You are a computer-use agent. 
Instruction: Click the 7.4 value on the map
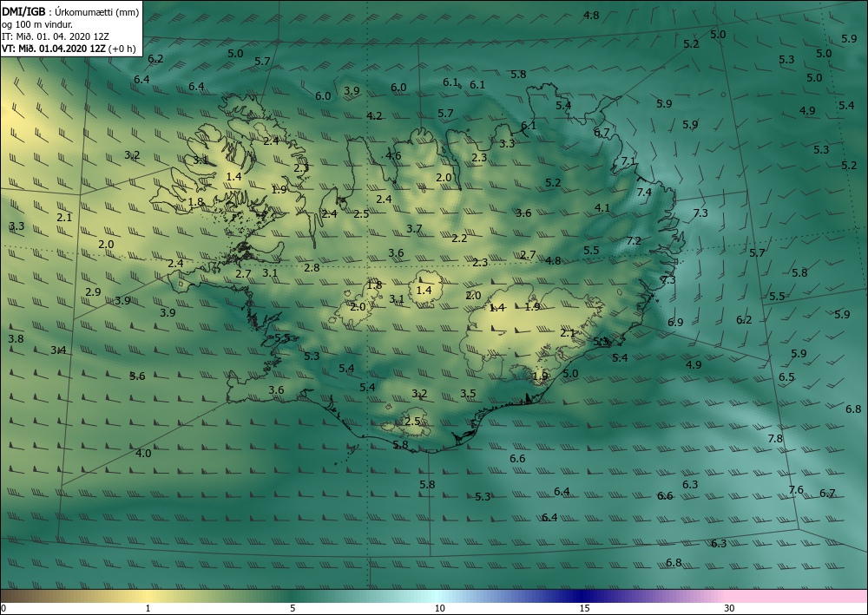click(644, 193)
